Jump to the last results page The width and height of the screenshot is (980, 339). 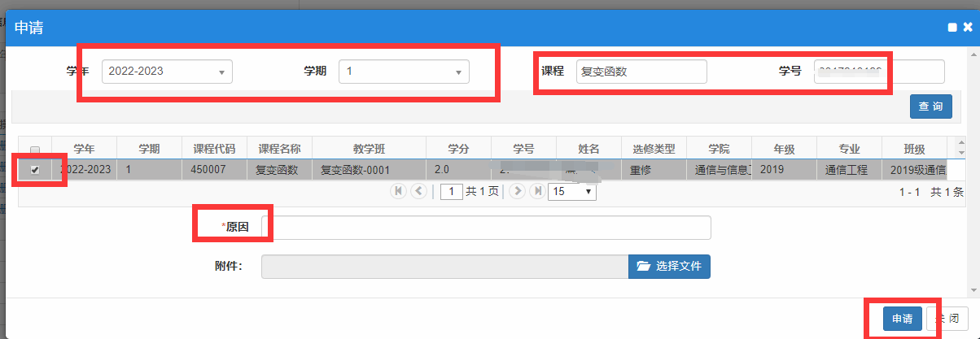tap(537, 191)
